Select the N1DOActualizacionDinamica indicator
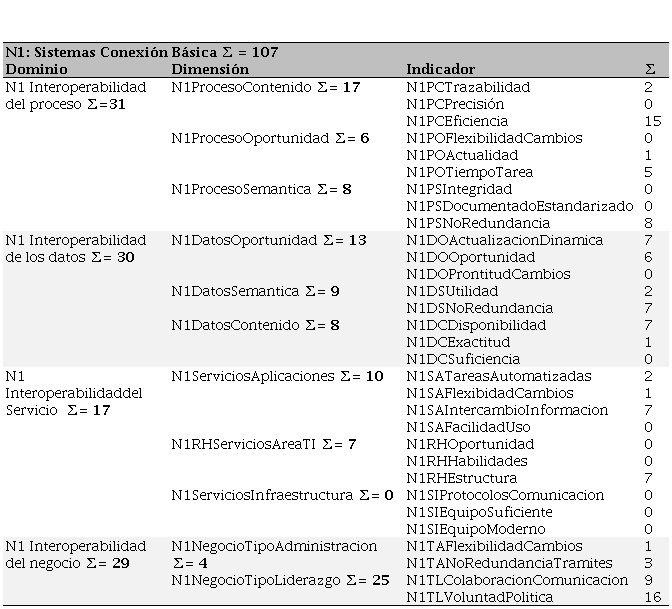The height and width of the screenshot is (609, 672). click(505, 240)
